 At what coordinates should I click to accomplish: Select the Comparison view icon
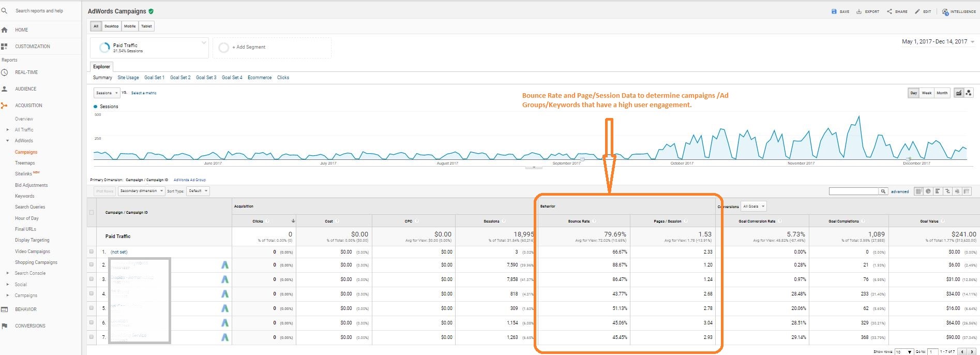947,191
